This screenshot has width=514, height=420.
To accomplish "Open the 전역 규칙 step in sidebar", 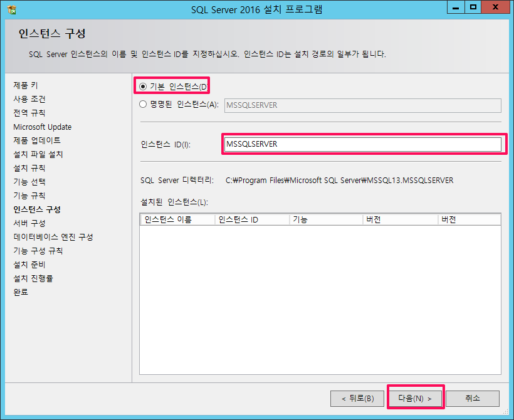I will 29,113.
